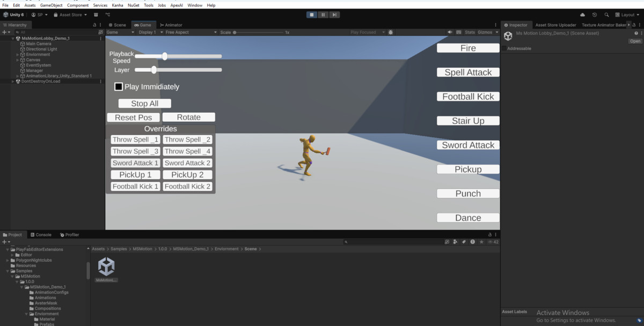Open the Hierarchy create plus dropdown

click(6, 32)
